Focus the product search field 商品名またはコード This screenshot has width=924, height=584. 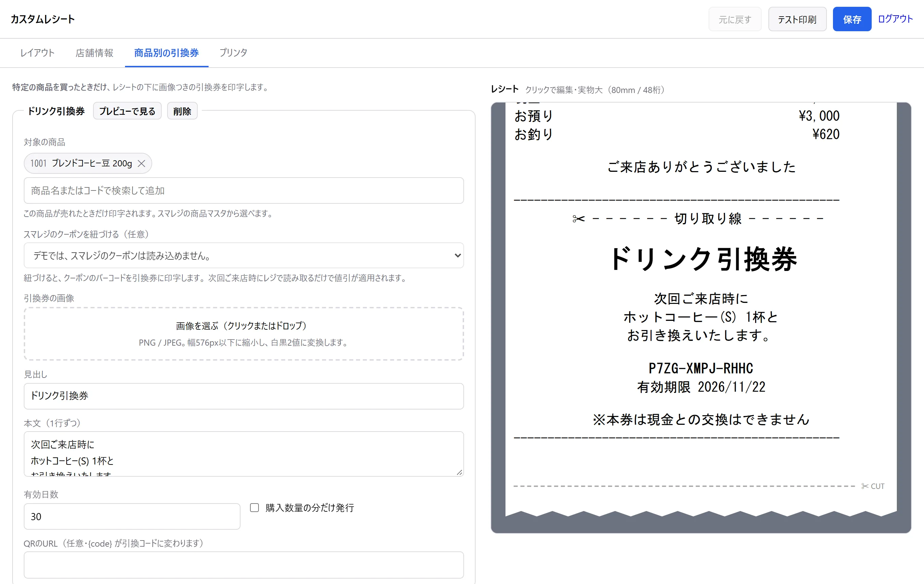(244, 190)
